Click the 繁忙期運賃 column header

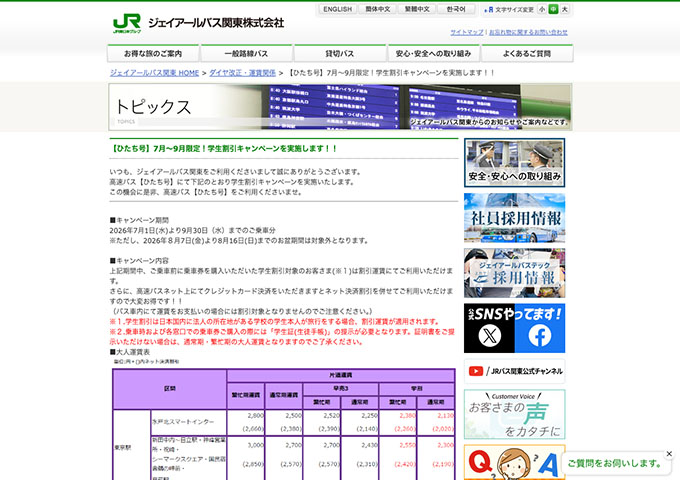(x=246, y=395)
